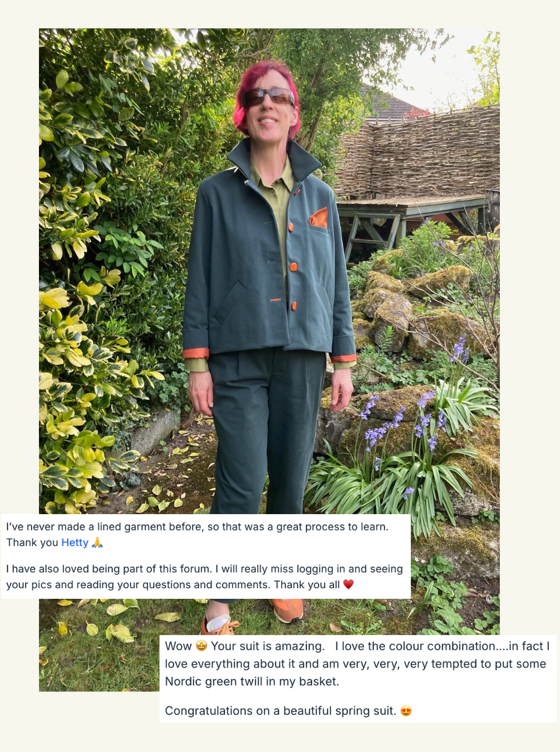Select the "Nordic green twill in my basket" line
The image size is (560, 752).
point(252,681)
